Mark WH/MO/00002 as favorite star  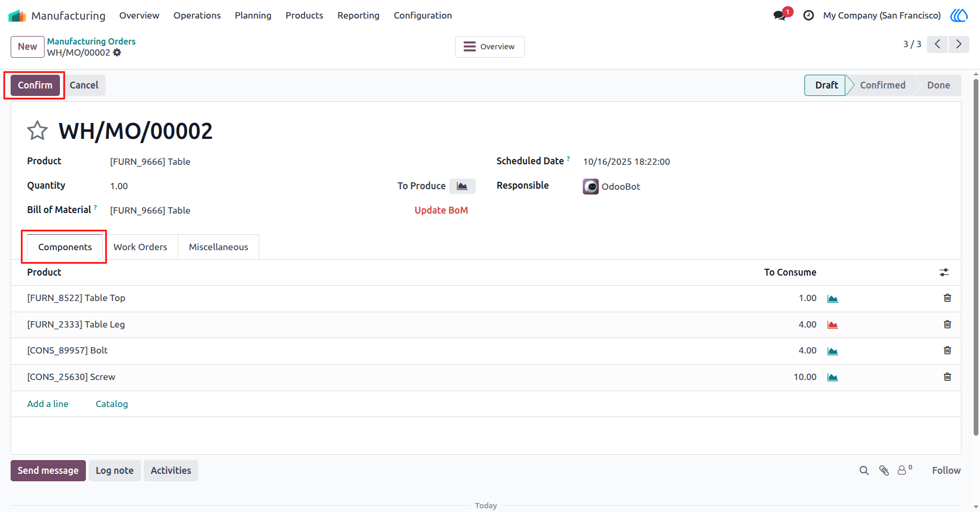37,130
